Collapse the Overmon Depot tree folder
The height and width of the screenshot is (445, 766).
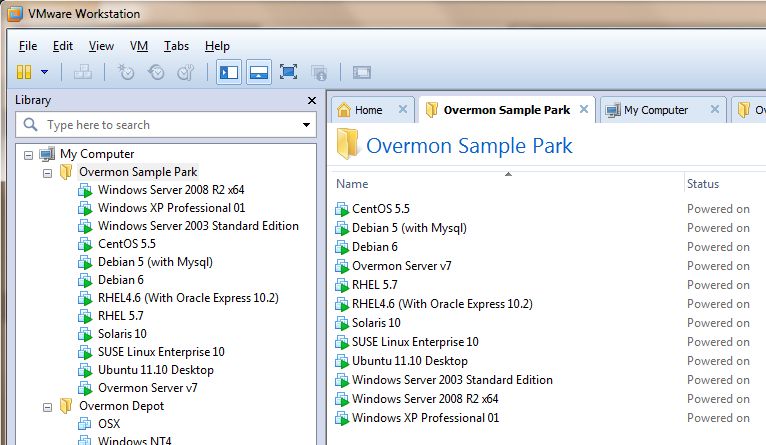(47, 407)
